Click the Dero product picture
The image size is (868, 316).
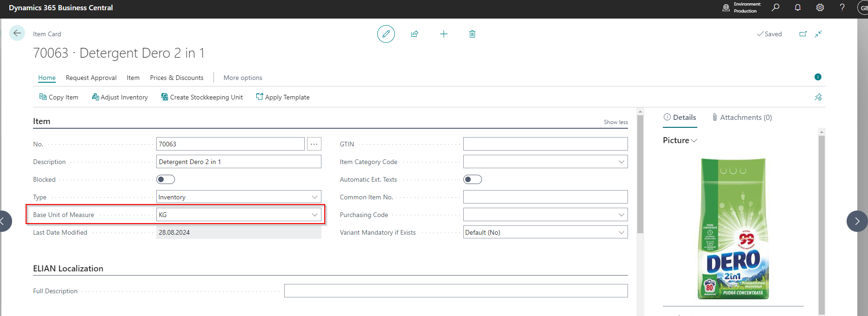[733, 229]
